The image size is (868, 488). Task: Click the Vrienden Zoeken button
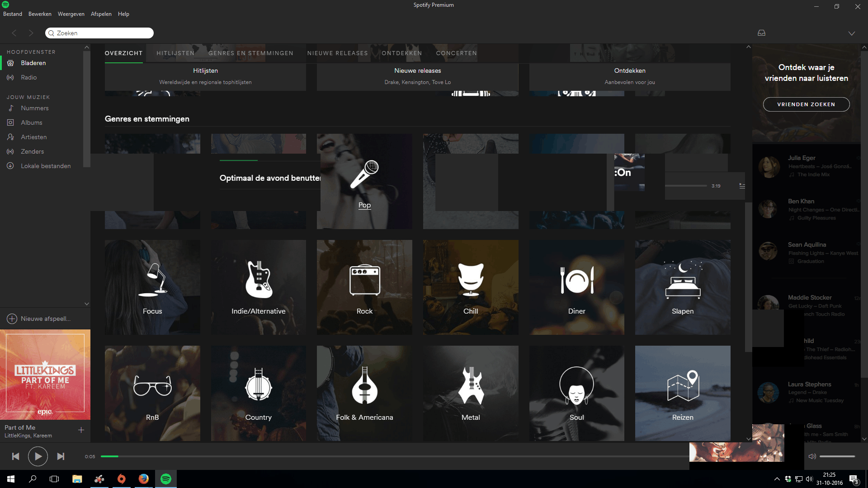click(x=806, y=104)
